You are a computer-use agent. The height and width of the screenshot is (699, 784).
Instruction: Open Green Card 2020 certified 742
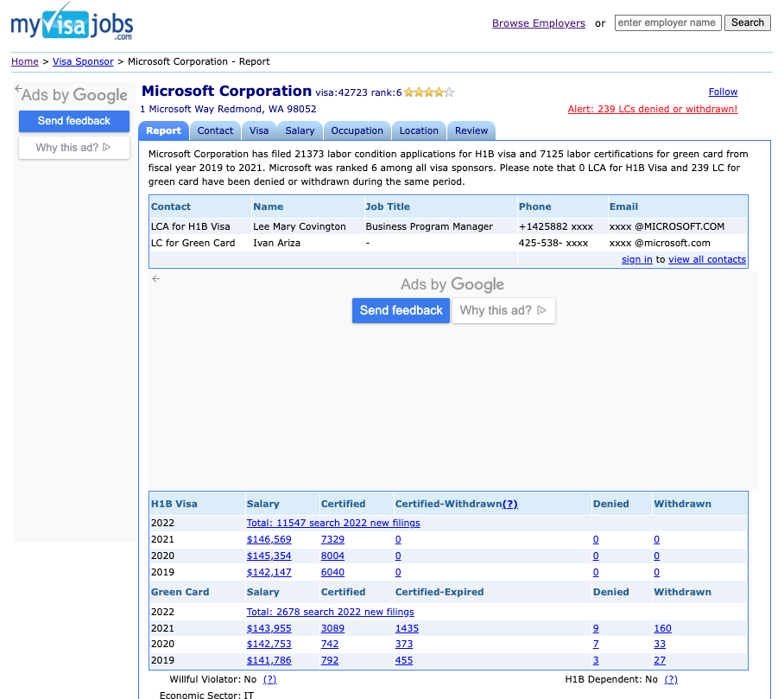click(x=330, y=644)
